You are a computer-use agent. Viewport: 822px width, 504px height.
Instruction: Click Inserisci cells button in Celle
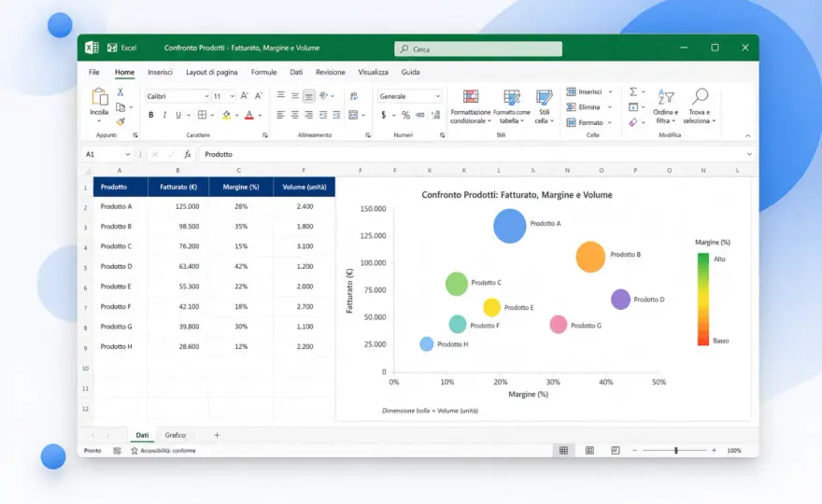point(589,91)
